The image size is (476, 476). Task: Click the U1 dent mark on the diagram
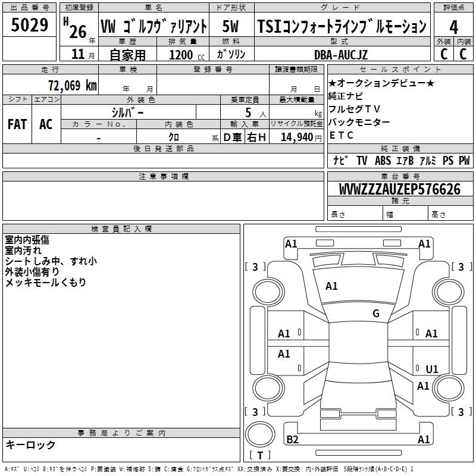point(431,369)
